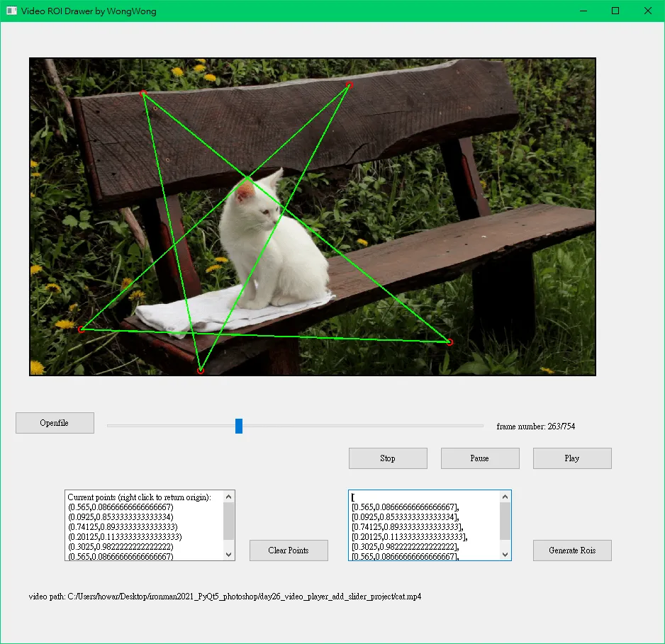Click scroll-down arrow in Current points list
The image size is (665, 644).
pos(228,554)
